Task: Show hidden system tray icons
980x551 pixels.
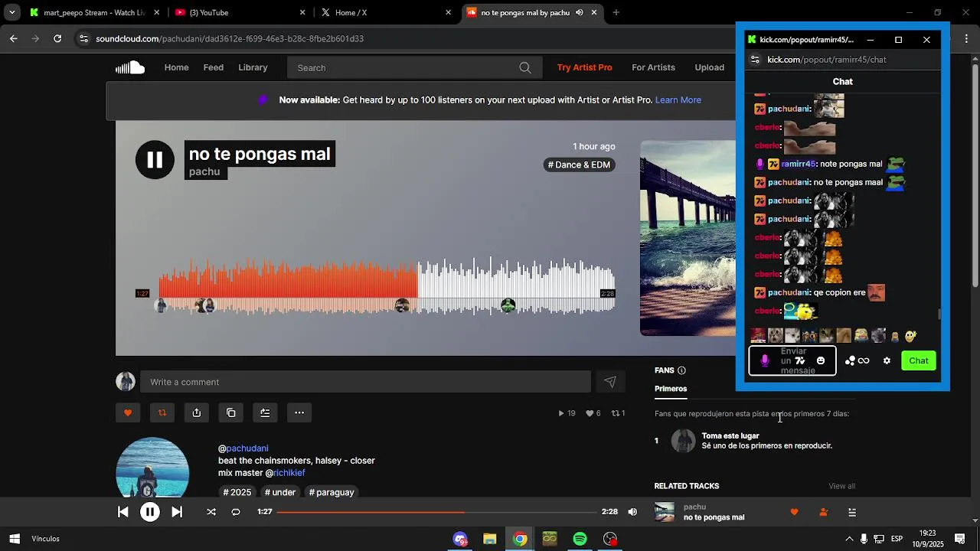Action: pos(849,539)
